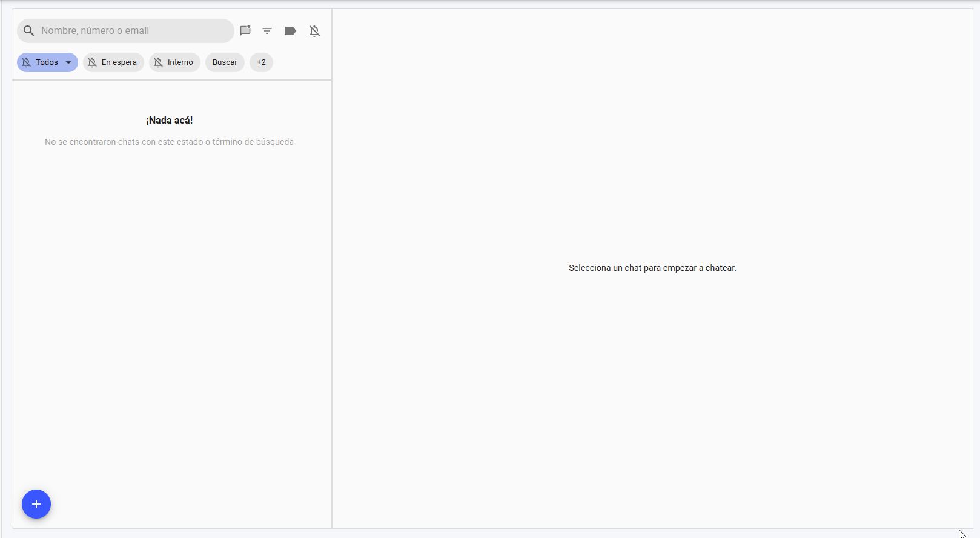Expand the Todos dropdown arrow

(x=68, y=62)
